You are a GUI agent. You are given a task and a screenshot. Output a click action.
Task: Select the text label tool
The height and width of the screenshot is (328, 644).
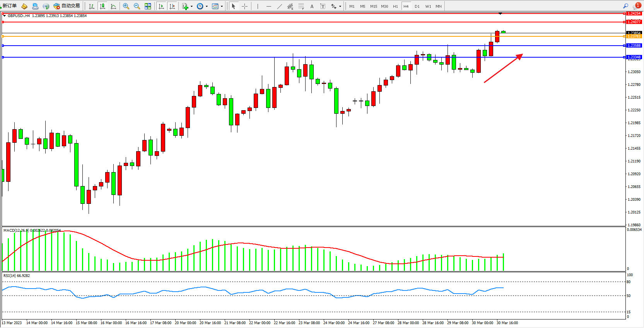point(312,6)
